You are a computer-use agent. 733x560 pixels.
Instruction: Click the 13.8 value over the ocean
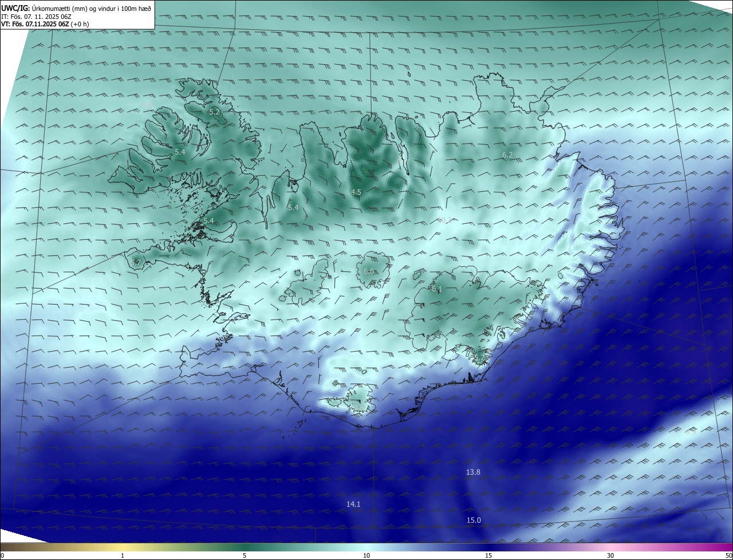[473, 472]
